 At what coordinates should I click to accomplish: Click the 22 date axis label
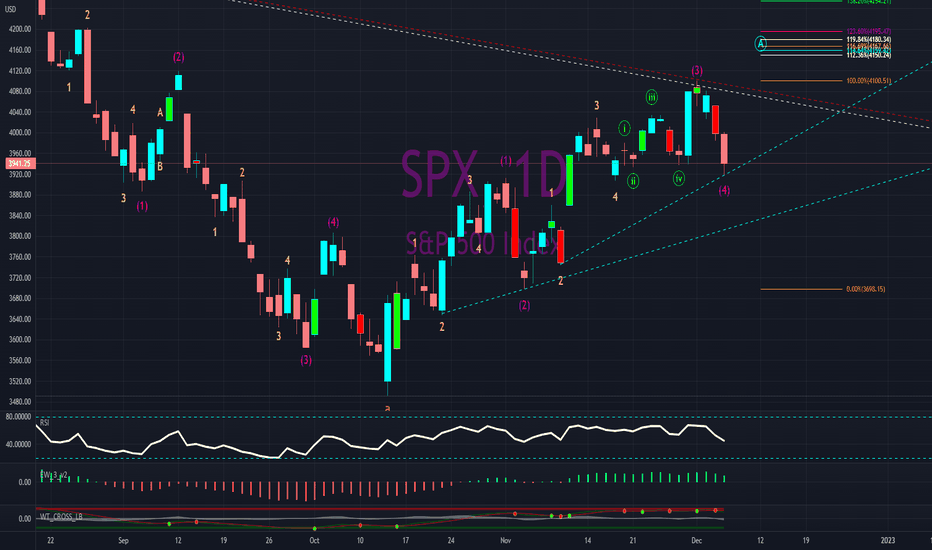(x=51, y=540)
